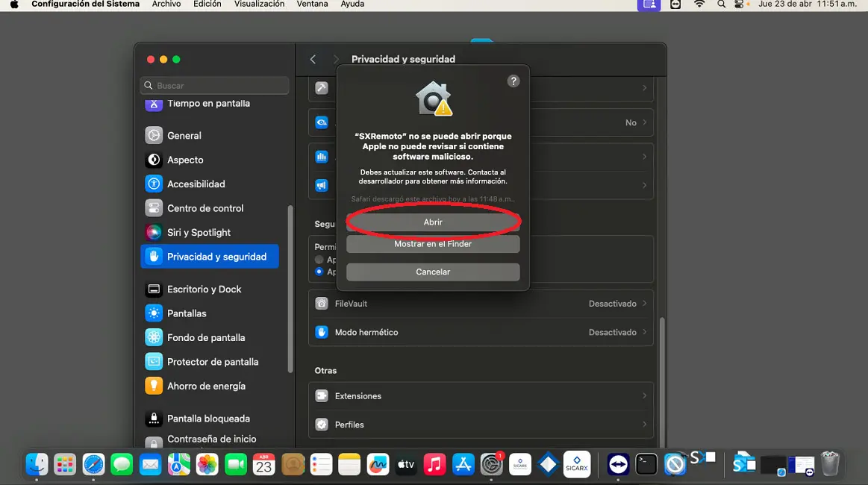Image resolution: width=868 pixels, height=485 pixels.
Task: Expand the Perfiles row
Action: coord(481,425)
